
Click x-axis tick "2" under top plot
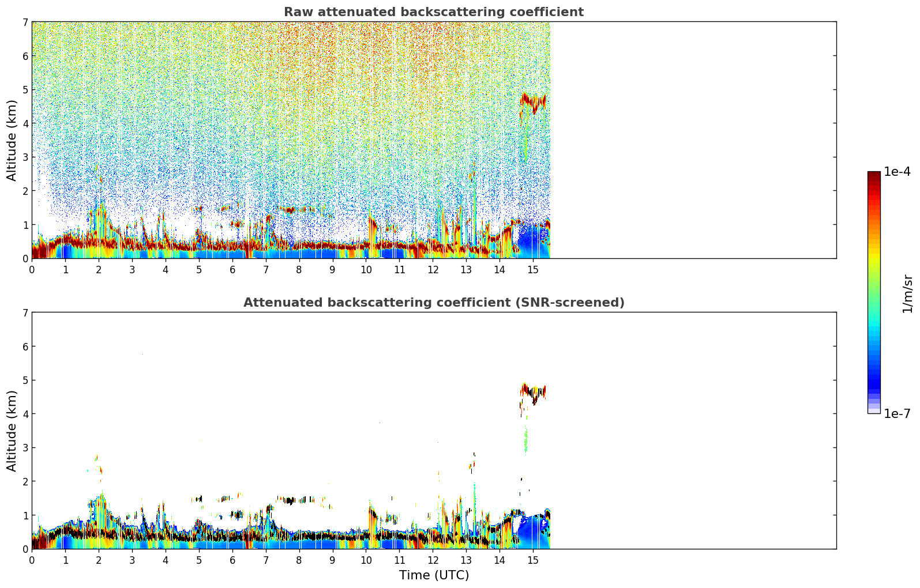point(99,270)
